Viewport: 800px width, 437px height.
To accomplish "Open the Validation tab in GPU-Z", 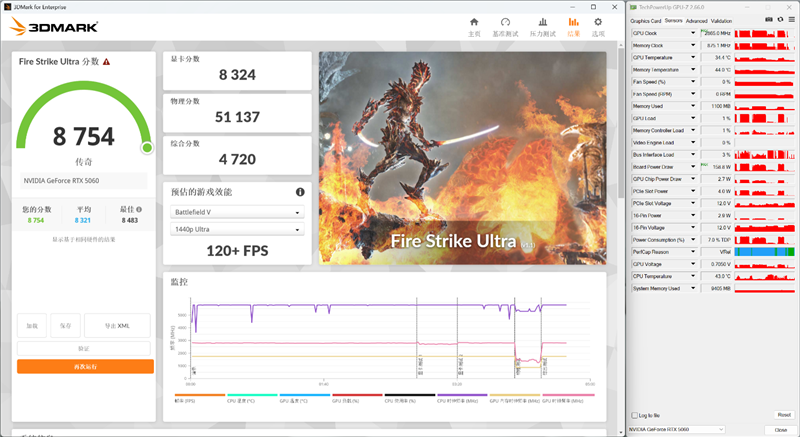I will [x=721, y=21].
